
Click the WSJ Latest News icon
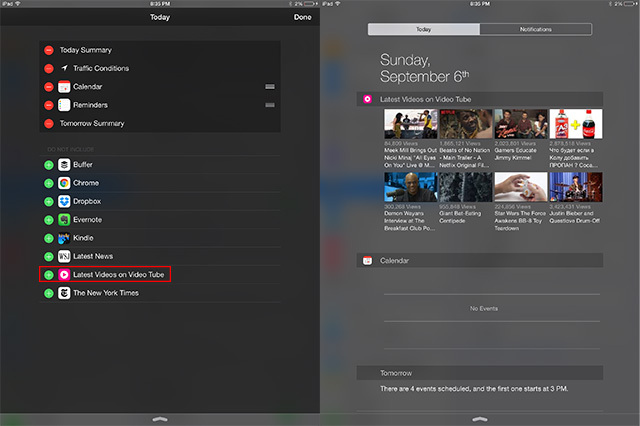tap(64, 257)
